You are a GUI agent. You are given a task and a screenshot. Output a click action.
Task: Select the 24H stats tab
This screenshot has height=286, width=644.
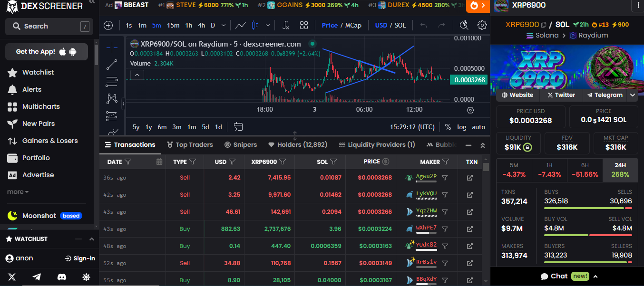pyautogui.click(x=620, y=170)
